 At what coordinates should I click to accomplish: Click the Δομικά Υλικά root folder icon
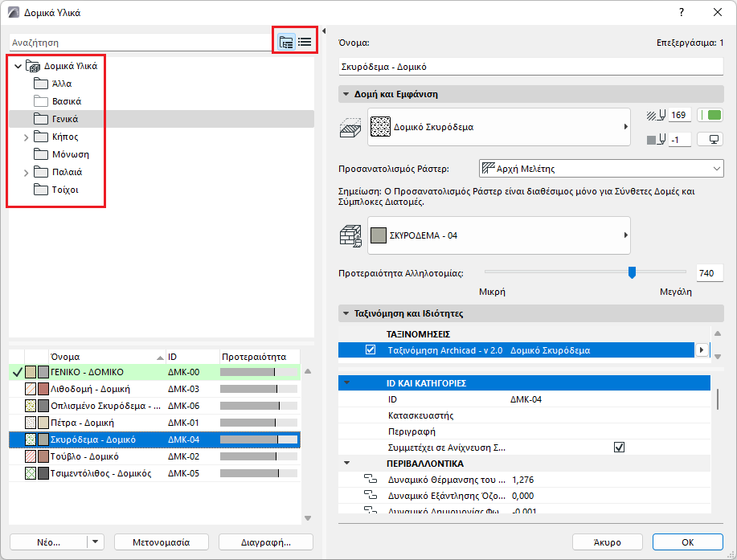33,66
